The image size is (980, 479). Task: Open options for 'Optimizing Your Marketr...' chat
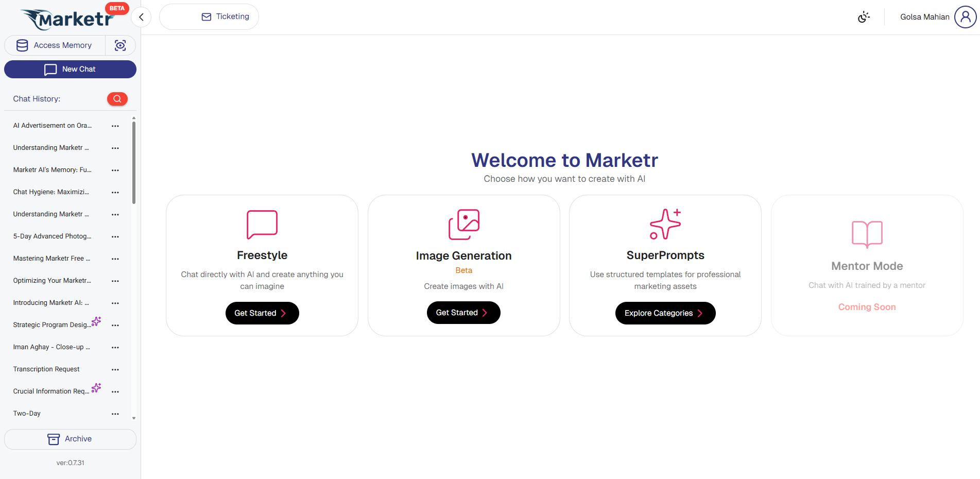[115, 281]
